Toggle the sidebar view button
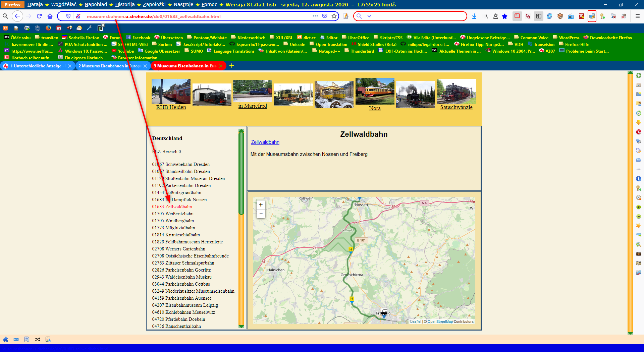The image size is (644, 352). click(538, 16)
